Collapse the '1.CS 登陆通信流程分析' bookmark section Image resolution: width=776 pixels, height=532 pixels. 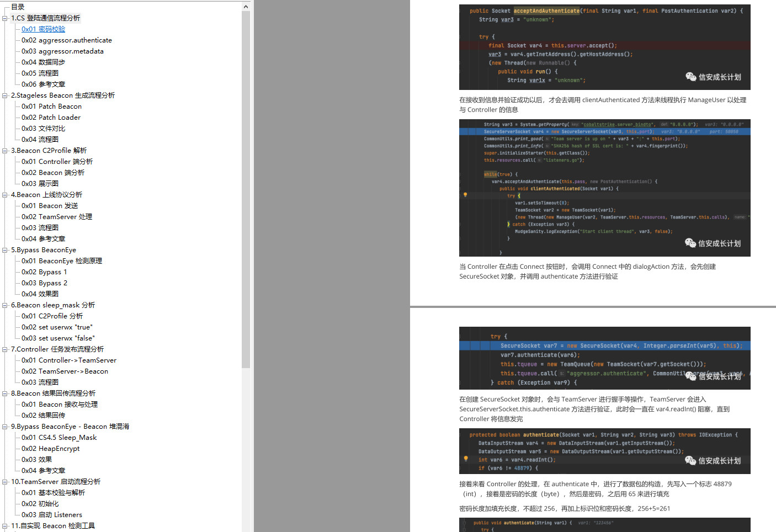pos(5,18)
